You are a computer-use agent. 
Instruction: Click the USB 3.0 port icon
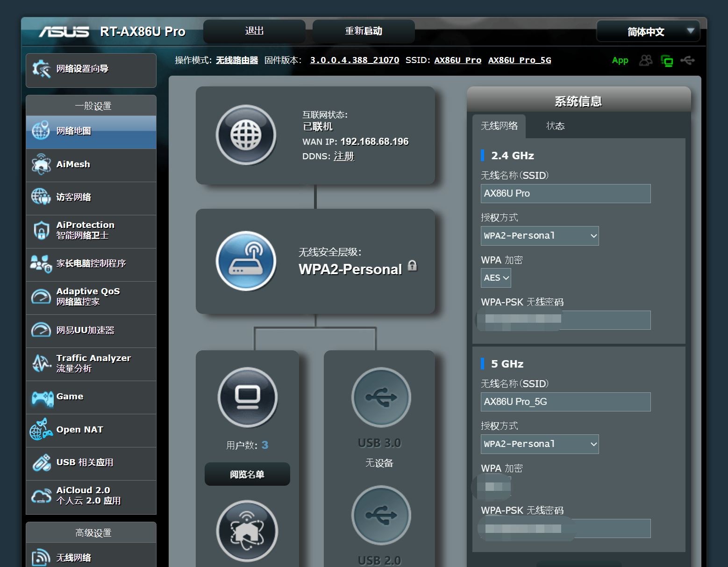tap(381, 397)
